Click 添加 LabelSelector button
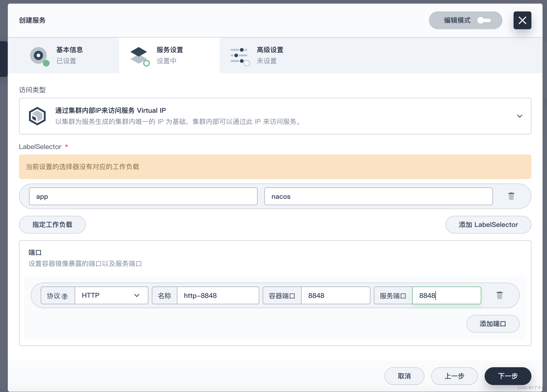Screen dimensions: 547x392 click(488, 225)
